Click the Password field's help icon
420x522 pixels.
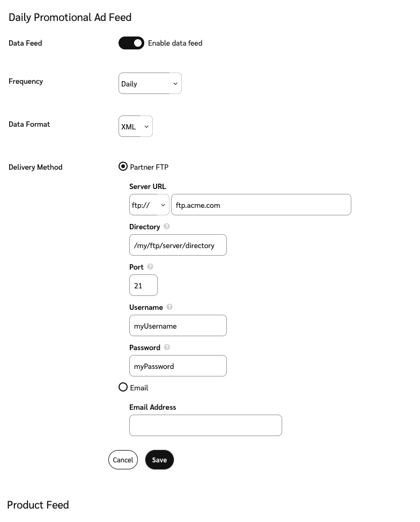point(167,347)
